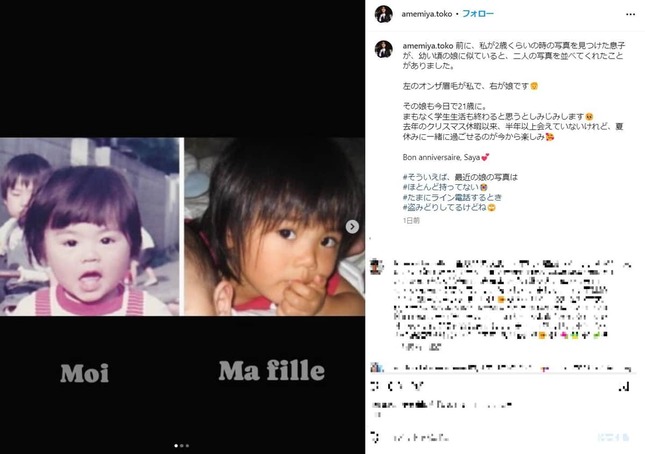The height and width of the screenshot is (454, 645).
Task: Open the three-dot more options menu
Action: (630, 14)
